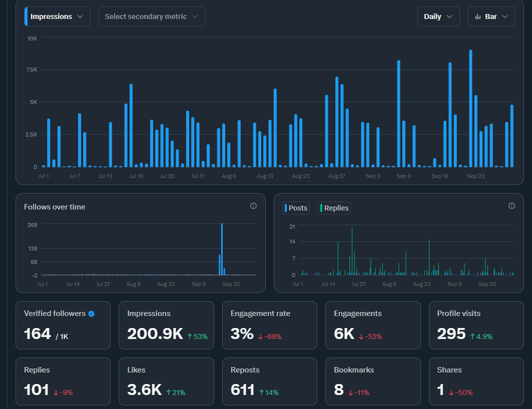Click the verified badge next to Verified followers
This screenshot has width=532, height=409.
91,314
